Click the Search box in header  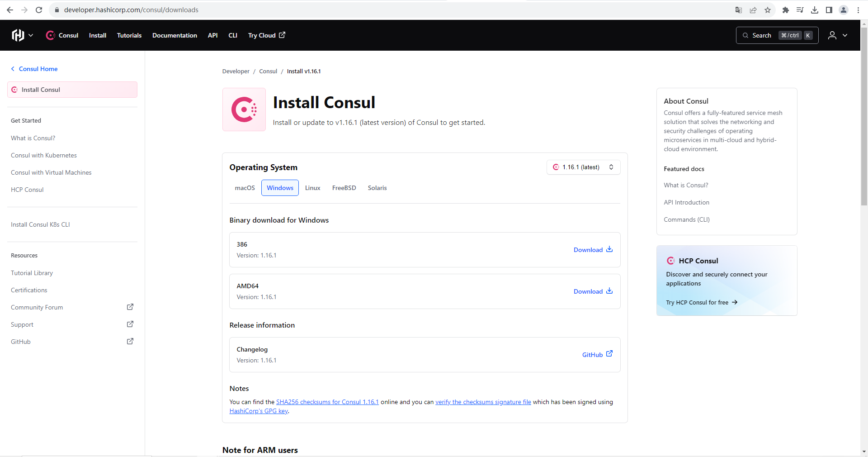pos(777,35)
